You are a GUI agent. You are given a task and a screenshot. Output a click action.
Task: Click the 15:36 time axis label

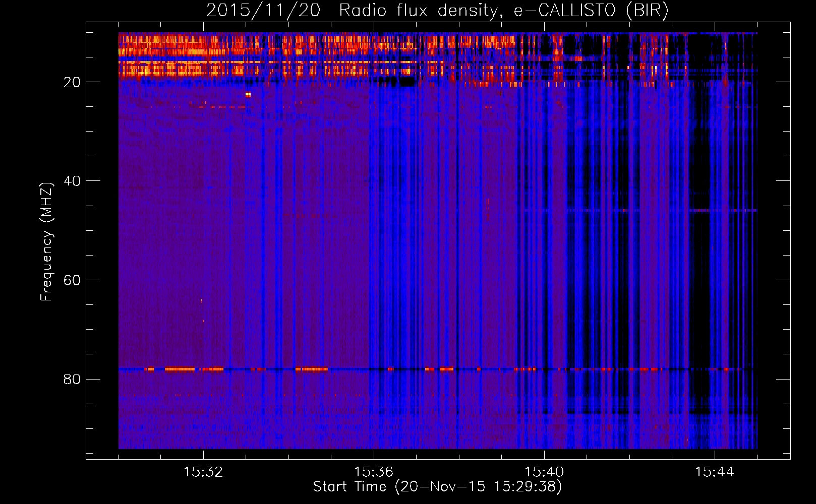pyautogui.click(x=374, y=472)
